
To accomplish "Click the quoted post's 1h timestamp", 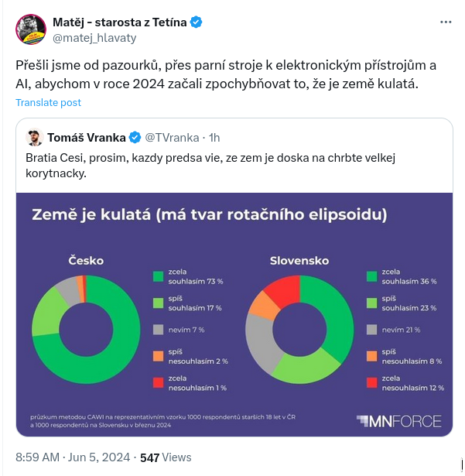I will tap(214, 138).
